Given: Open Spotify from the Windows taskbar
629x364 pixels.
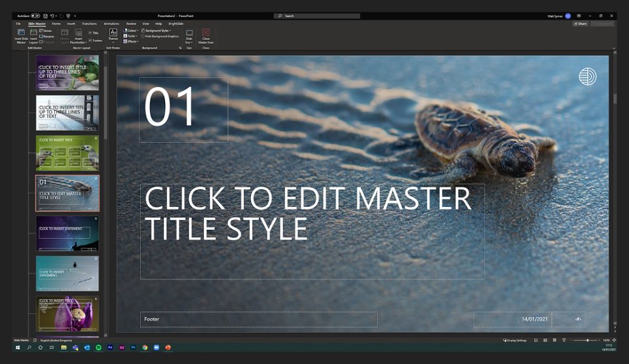Looking at the screenshot, I should [x=98, y=348].
